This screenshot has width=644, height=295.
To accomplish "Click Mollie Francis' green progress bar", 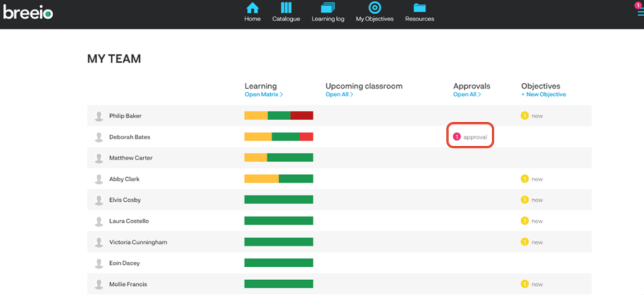I will pos(279,284).
